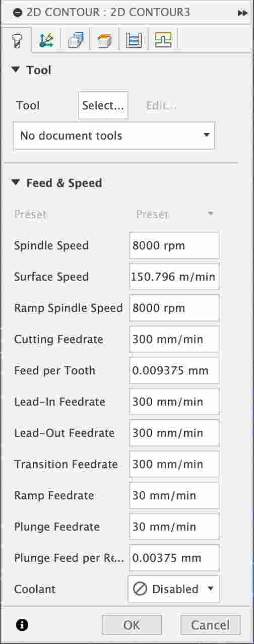
Task: Open the No document tools dropdown
Action: pyautogui.click(x=114, y=136)
